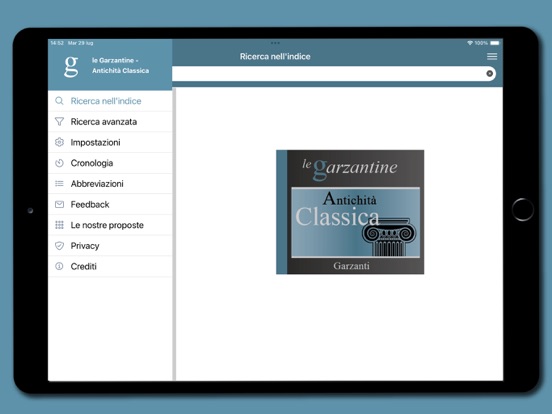Screen dimensions: 552x414
Task: Click the clock icon next to Cronologia
Action: 59,163
